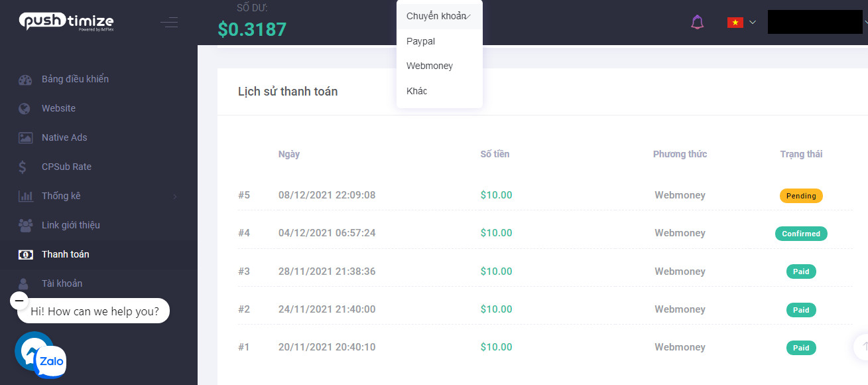Open Bảng điều khiển menu item
This screenshot has width=868, height=385.
[75, 79]
